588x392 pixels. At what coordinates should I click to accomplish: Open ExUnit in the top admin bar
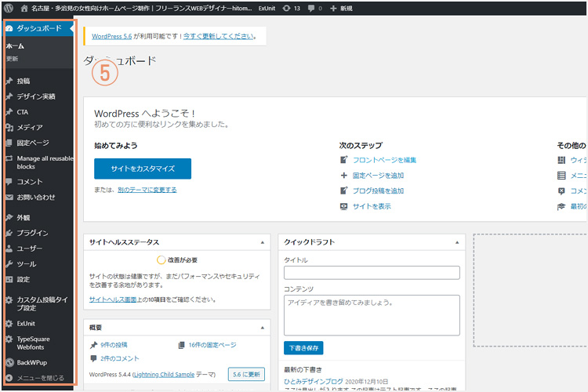pyautogui.click(x=267, y=9)
